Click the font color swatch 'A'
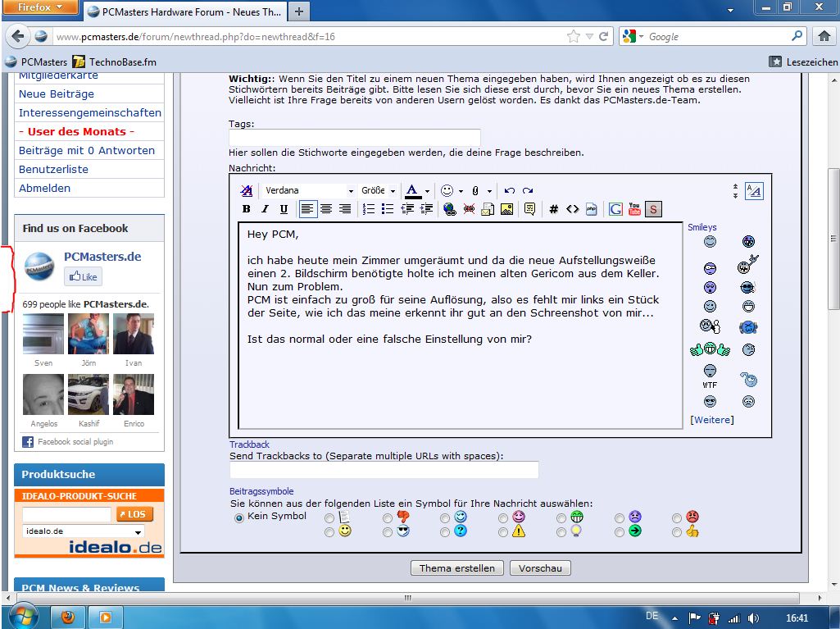 coord(412,190)
